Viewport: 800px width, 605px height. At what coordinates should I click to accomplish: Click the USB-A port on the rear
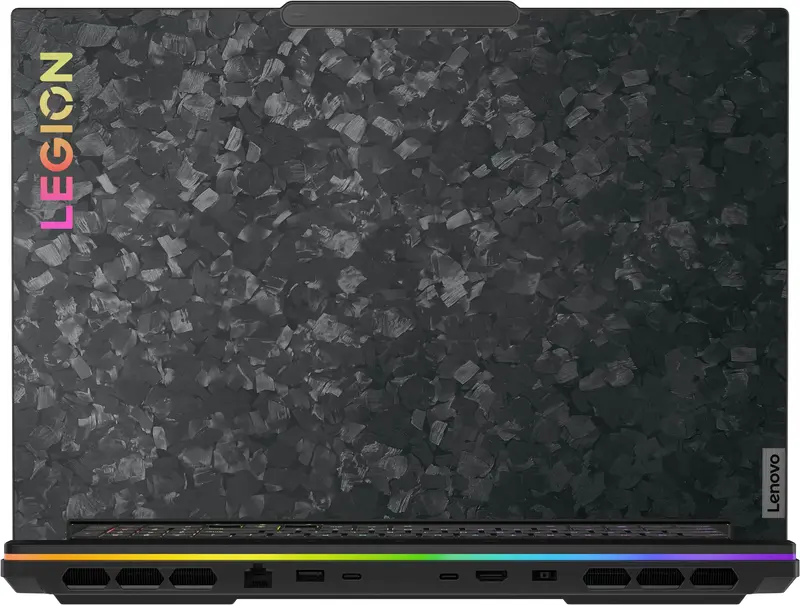point(310,576)
